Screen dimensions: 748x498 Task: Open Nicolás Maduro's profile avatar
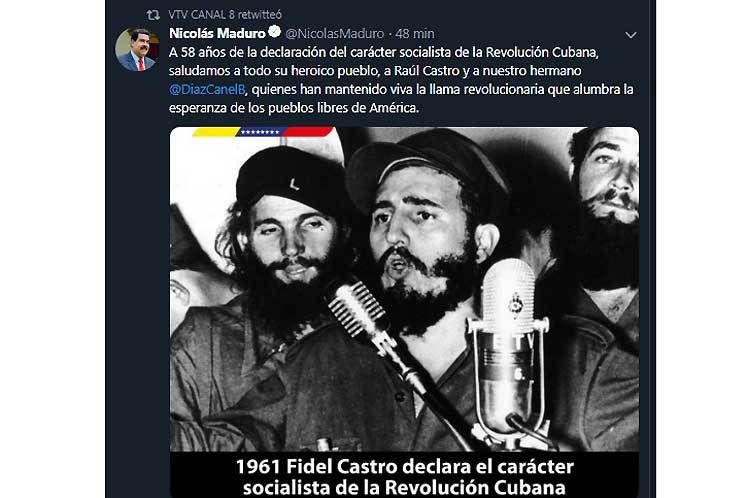pos(137,49)
